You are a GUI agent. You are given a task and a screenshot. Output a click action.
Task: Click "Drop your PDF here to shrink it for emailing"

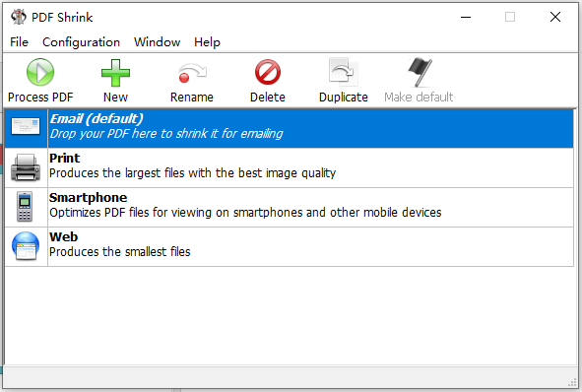coord(166,134)
